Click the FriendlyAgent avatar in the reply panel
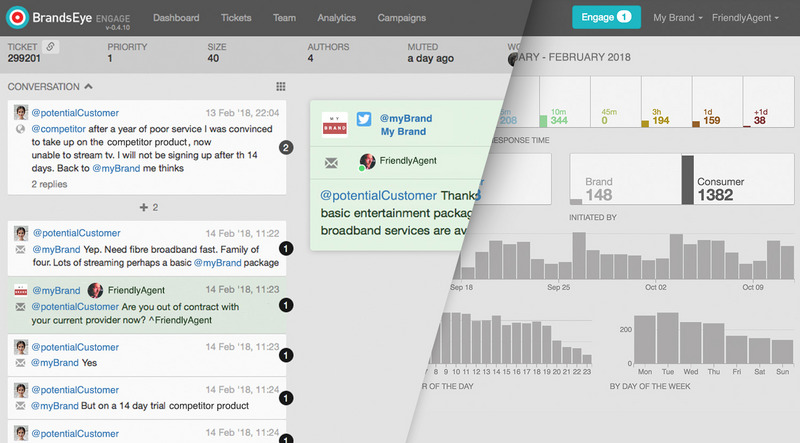The height and width of the screenshot is (443, 800). pyautogui.click(x=367, y=161)
